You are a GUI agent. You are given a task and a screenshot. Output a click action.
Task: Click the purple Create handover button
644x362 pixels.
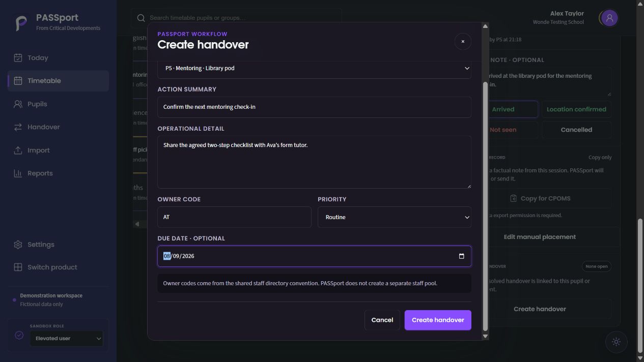coord(438,320)
